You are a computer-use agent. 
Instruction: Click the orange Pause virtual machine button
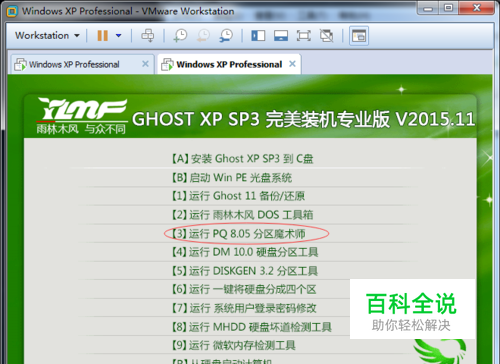tap(102, 35)
